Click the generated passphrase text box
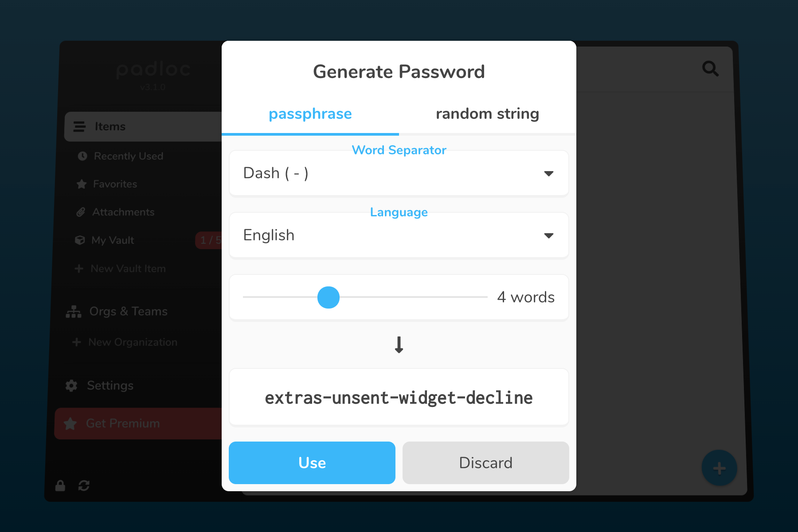798x532 pixels. pyautogui.click(x=399, y=397)
